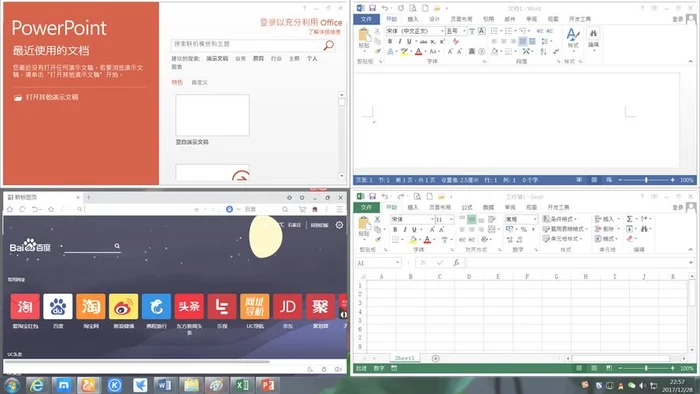
Task: Click Undo in Word's quick access toolbar
Action: click(384, 8)
